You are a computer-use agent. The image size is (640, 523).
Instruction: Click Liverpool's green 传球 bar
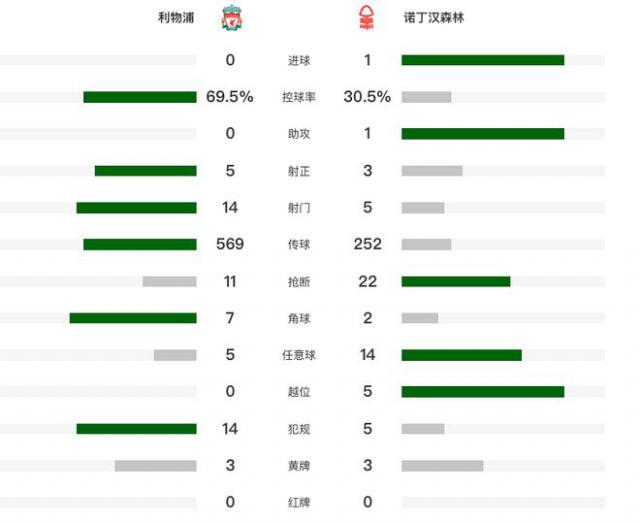[x=139, y=244]
